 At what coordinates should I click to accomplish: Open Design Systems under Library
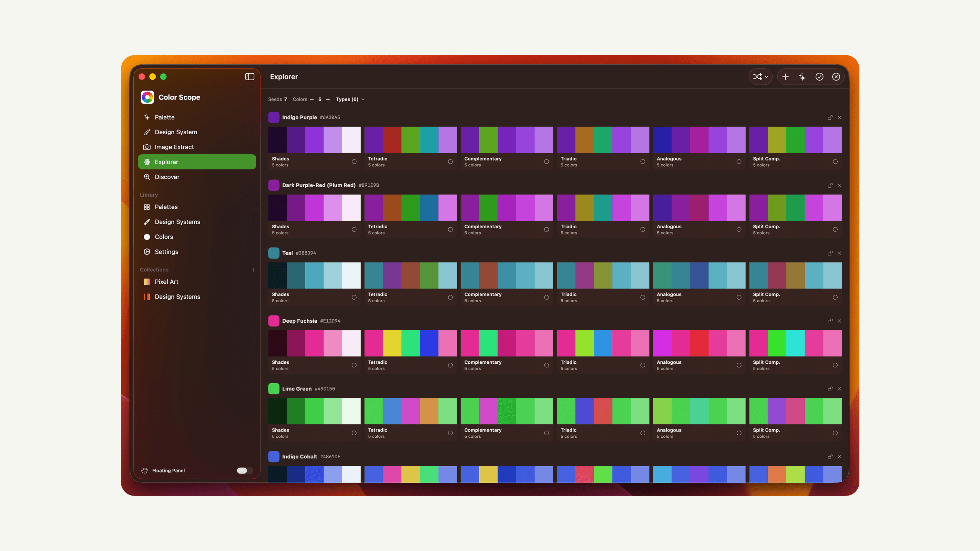(197, 222)
